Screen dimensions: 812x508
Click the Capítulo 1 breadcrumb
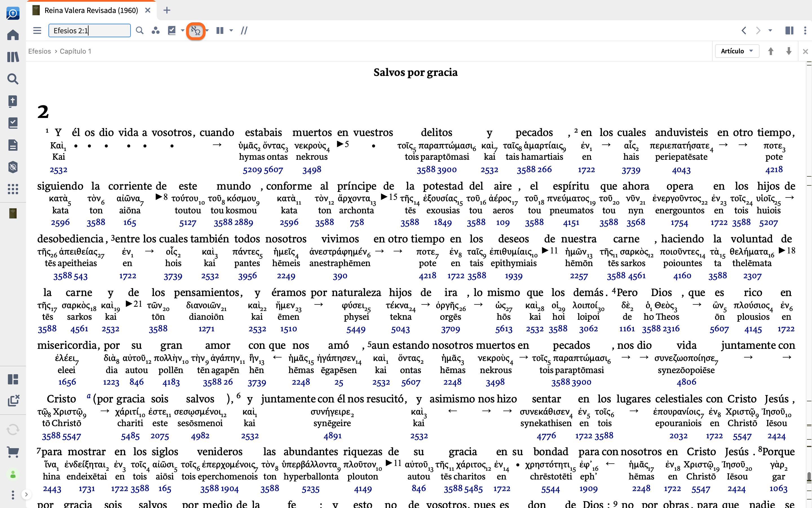pos(76,51)
